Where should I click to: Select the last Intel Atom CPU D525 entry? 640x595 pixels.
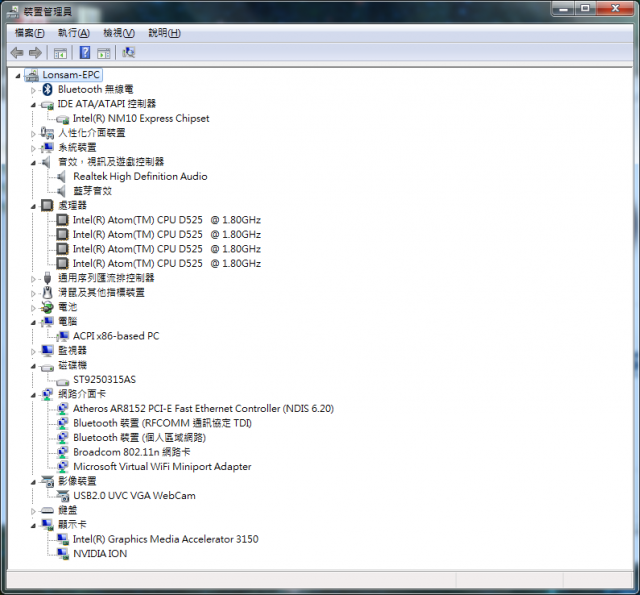167,264
